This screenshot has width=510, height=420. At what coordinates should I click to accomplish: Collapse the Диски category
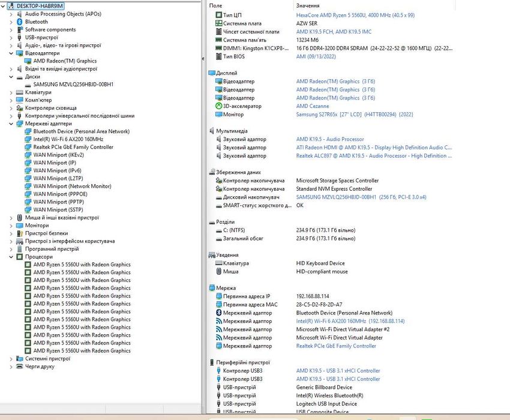(11, 77)
